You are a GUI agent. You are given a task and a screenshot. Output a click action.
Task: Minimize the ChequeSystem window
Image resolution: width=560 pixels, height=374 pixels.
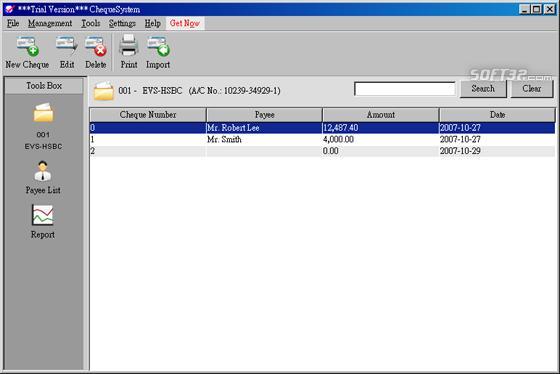tap(524, 9)
